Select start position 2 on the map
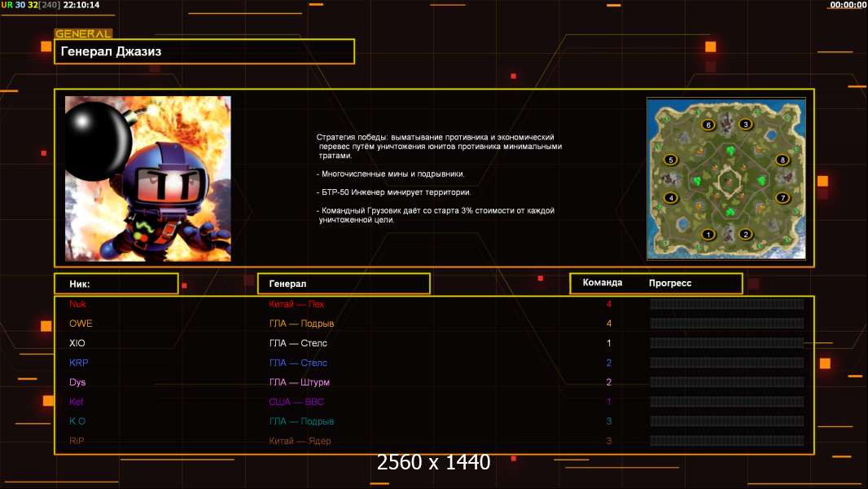 tap(745, 235)
